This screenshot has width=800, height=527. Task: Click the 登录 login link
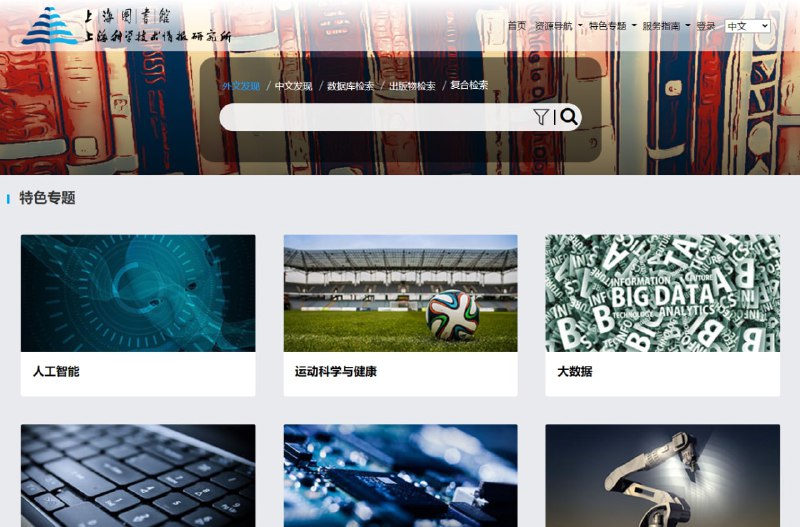(x=706, y=26)
